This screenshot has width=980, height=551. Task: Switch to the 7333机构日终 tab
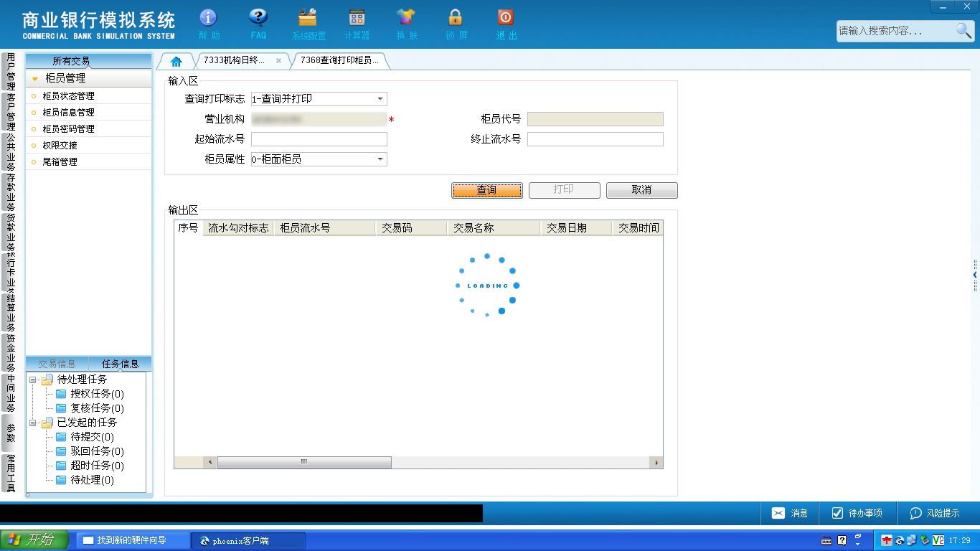[x=235, y=60]
